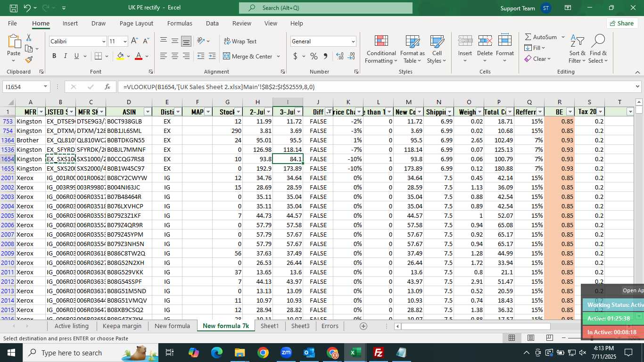This screenshot has height=362, width=644.
Task: Open Find & Select menu
Action: (598, 49)
